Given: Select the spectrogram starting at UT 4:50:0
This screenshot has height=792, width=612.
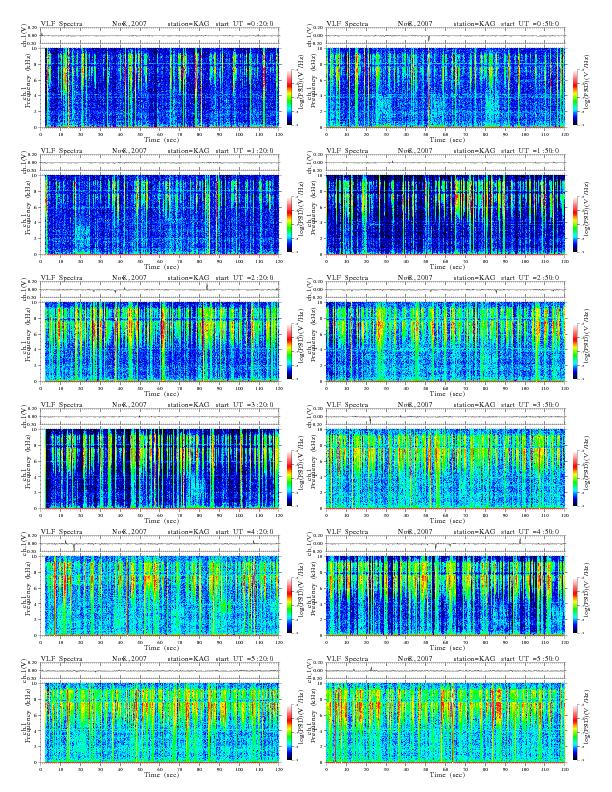Looking at the screenshot, I should point(446,596).
